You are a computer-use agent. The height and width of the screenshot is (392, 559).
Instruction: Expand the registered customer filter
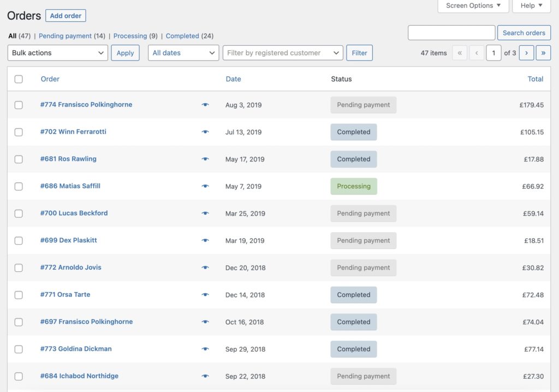click(282, 52)
